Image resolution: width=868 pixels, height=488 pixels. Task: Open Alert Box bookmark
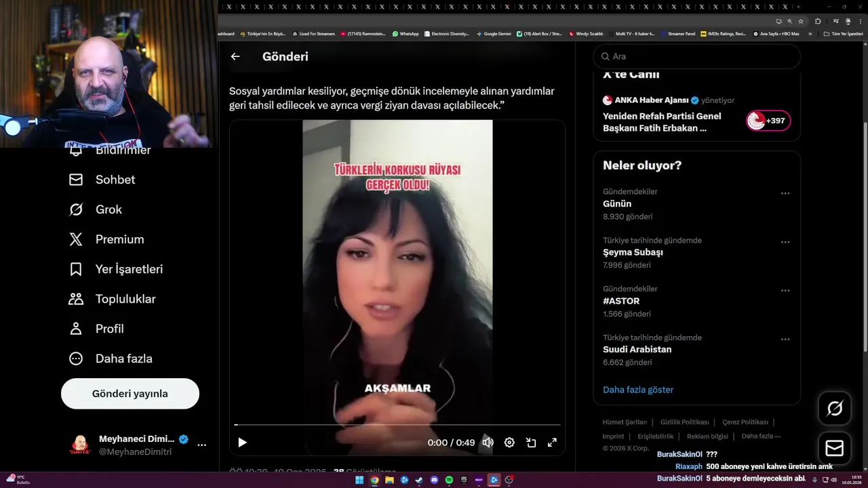[x=540, y=34]
